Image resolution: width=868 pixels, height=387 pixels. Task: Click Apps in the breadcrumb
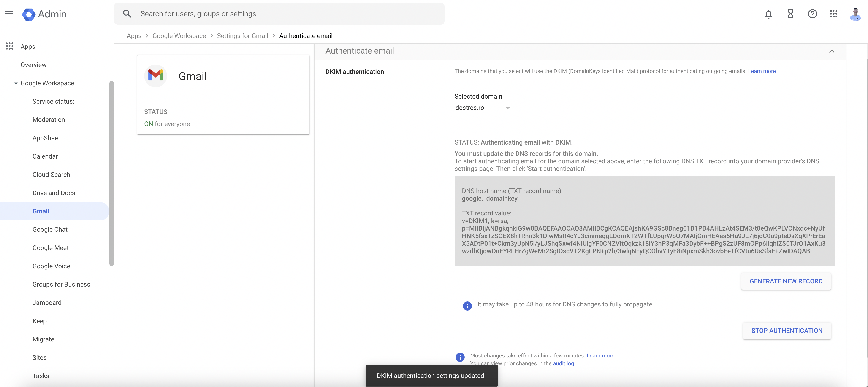click(x=134, y=36)
